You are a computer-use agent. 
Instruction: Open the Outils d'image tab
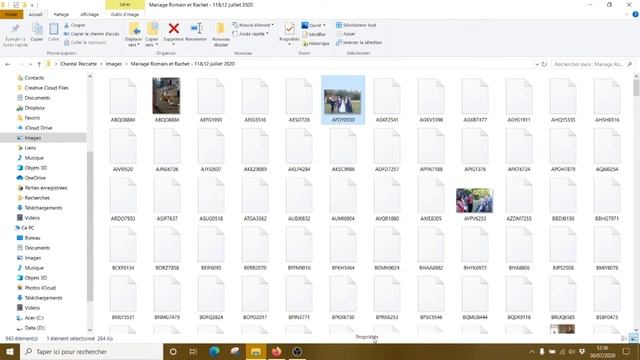(x=125, y=14)
